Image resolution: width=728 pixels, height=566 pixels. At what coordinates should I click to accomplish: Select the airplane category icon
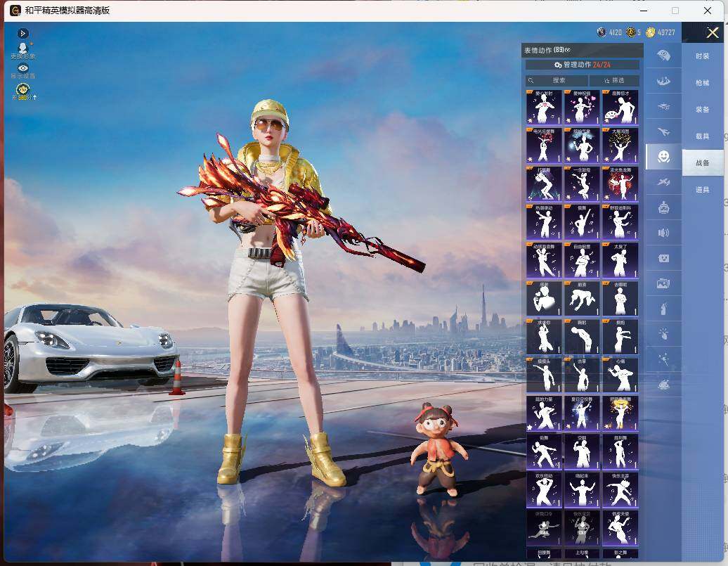point(663,132)
